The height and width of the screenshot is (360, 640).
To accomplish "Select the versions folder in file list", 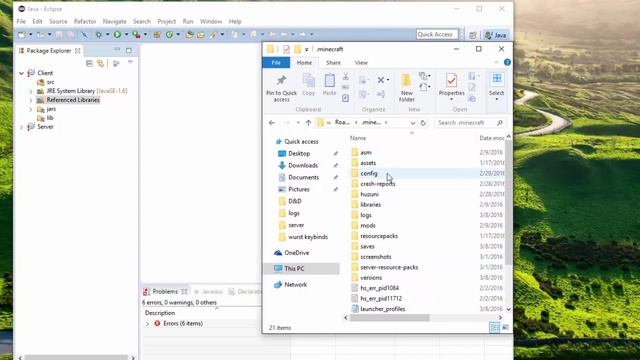I will point(371,278).
